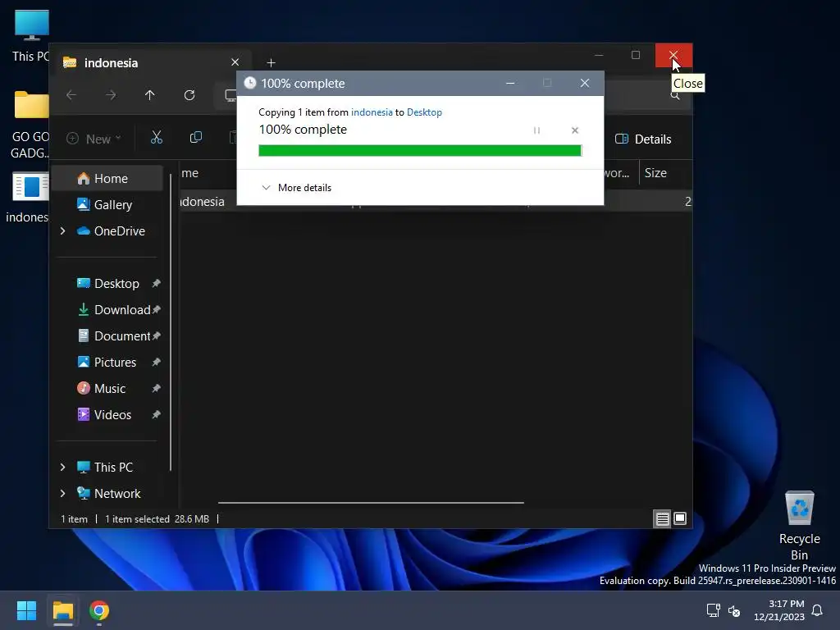Minimize the File Explorer window

click(x=599, y=55)
